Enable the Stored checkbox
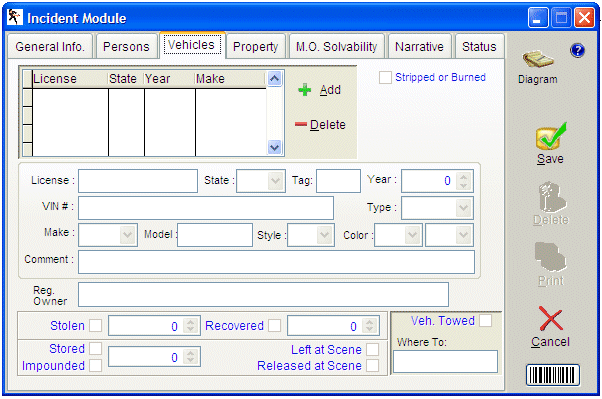The height and width of the screenshot is (399, 602). tap(96, 348)
